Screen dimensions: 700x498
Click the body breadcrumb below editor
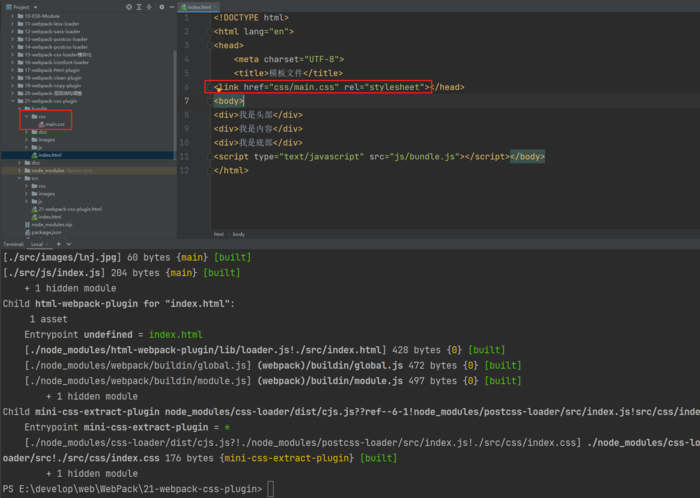tap(239, 234)
